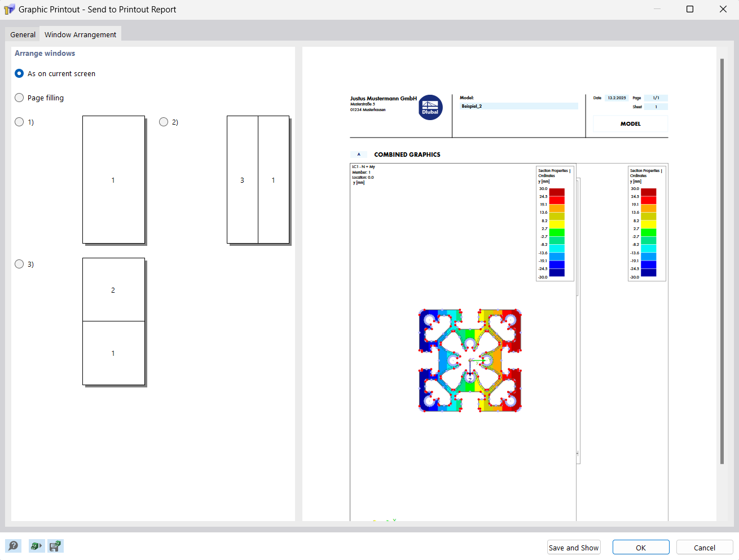Click the colored cross-section graphic in preview
739x560 pixels.
click(x=470, y=360)
